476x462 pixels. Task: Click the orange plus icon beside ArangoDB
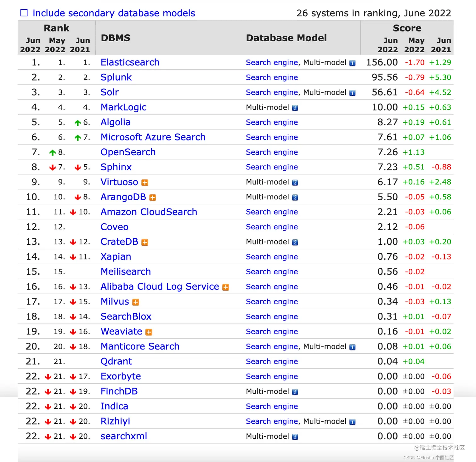tap(153, 197)
